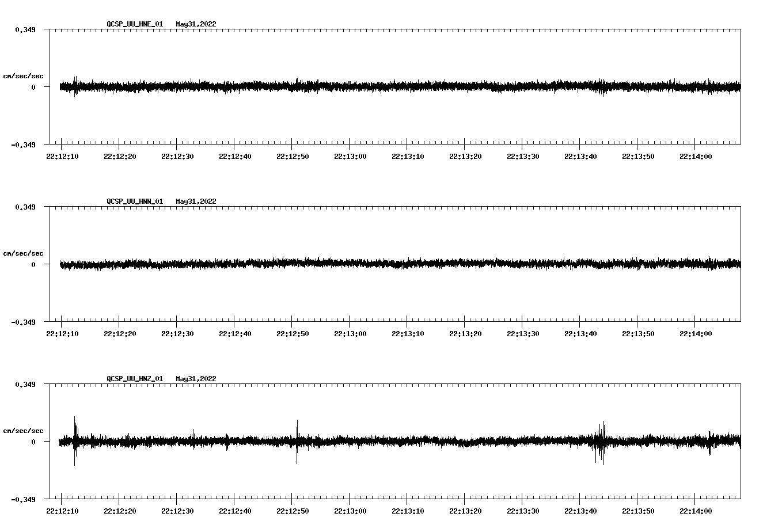
Task: Click 22:12:30 time label on HNZ plot
Action: (177, 511)
